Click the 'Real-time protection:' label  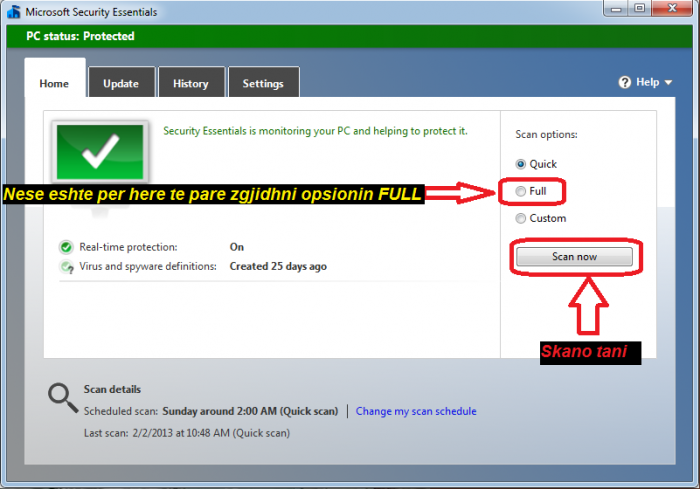click(128, 247)
